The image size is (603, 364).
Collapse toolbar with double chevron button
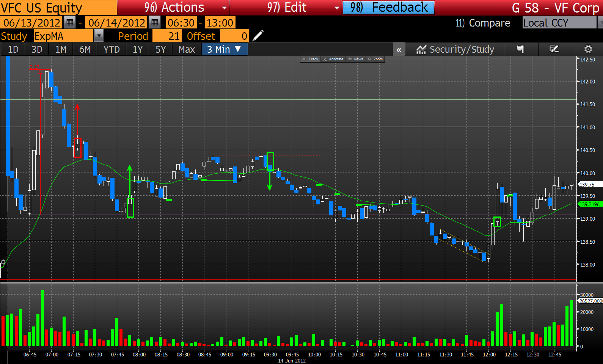coord(399,50)
